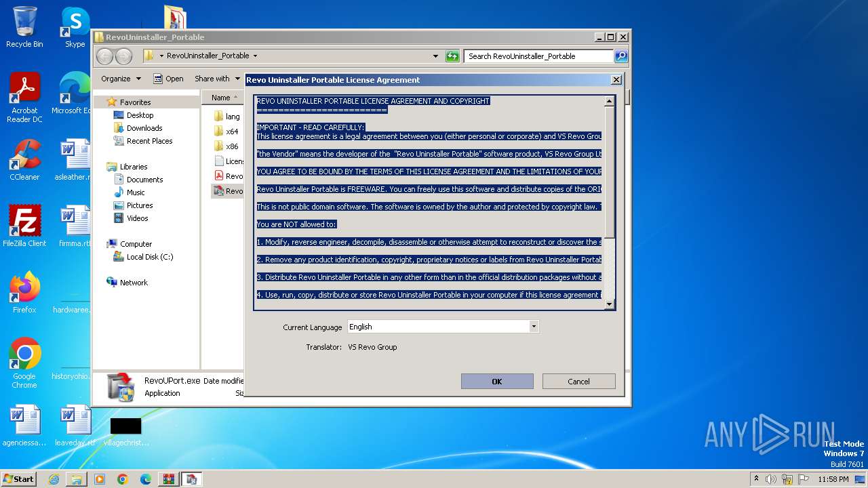
Task: Click the RevoUPort.exe icon in details pane
Action: (122, 387)
